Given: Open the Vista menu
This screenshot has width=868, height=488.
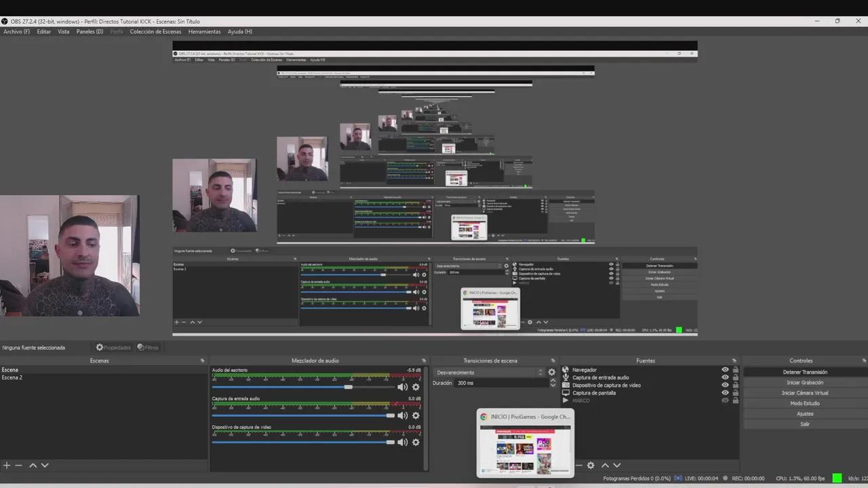Looking at the screenshot, I should 63,32.
